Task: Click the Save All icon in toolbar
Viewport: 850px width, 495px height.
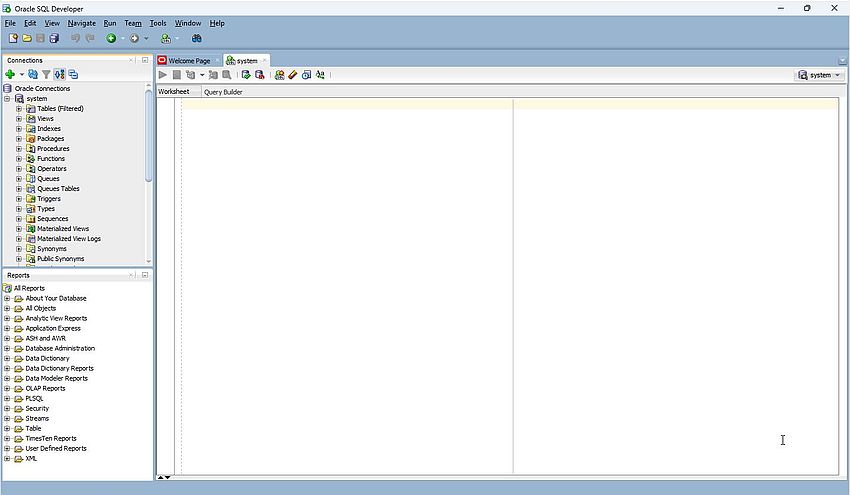Action: [x=54, y=38]
